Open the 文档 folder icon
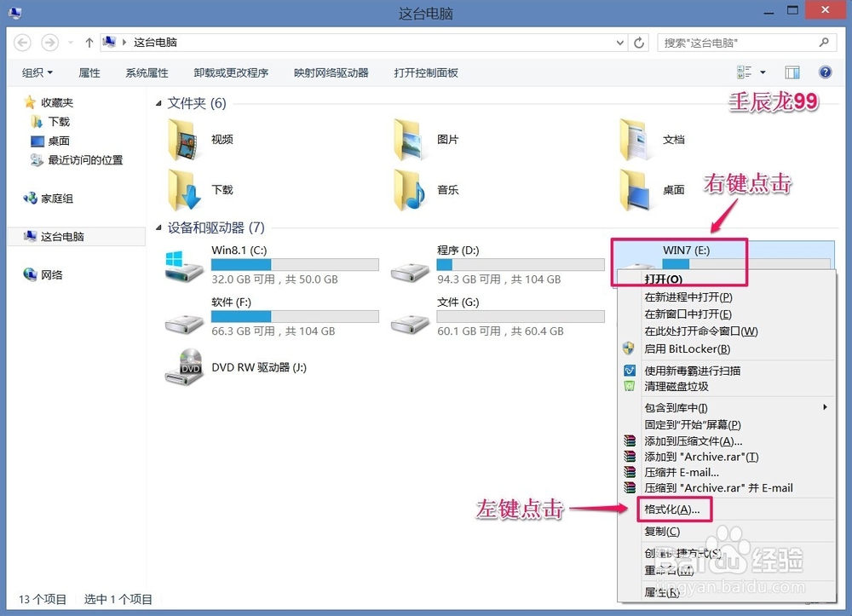852x616 pixels. click(x=635, y=140)
